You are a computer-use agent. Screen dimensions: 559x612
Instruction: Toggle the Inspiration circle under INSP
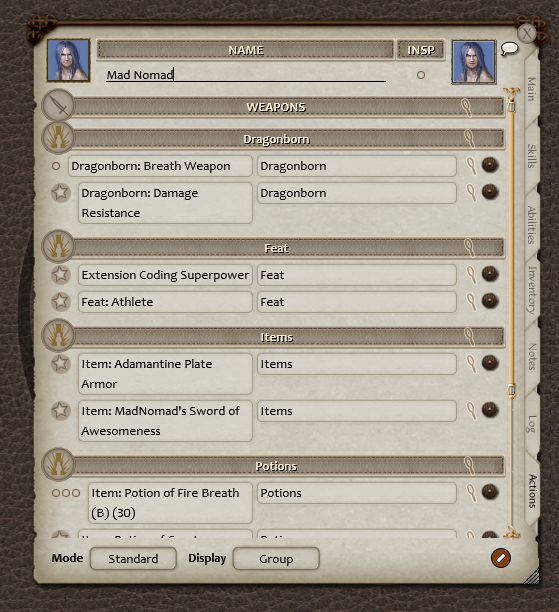[x=420, y=75]
